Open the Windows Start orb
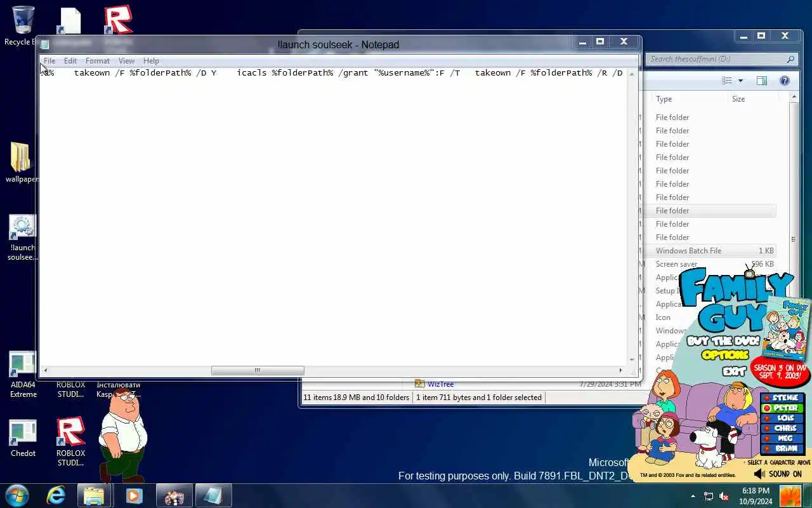 pyautogui.click(x=17, y=495)
